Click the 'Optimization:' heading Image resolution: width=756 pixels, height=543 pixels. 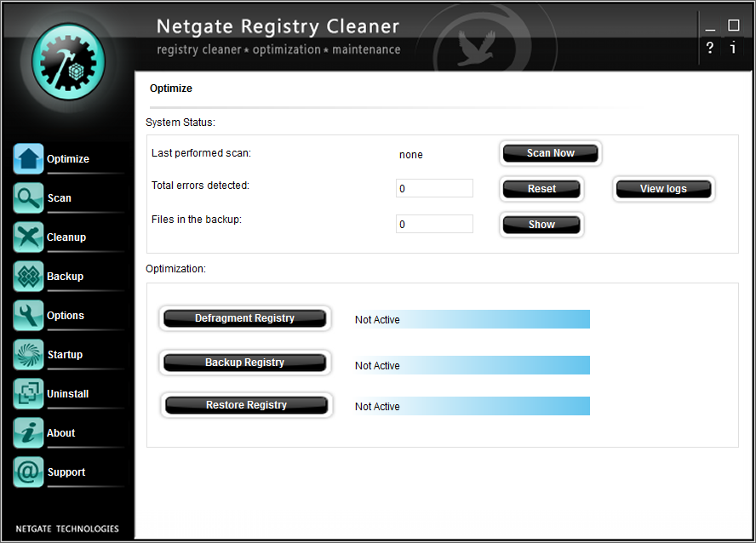[x=175, y=269]
